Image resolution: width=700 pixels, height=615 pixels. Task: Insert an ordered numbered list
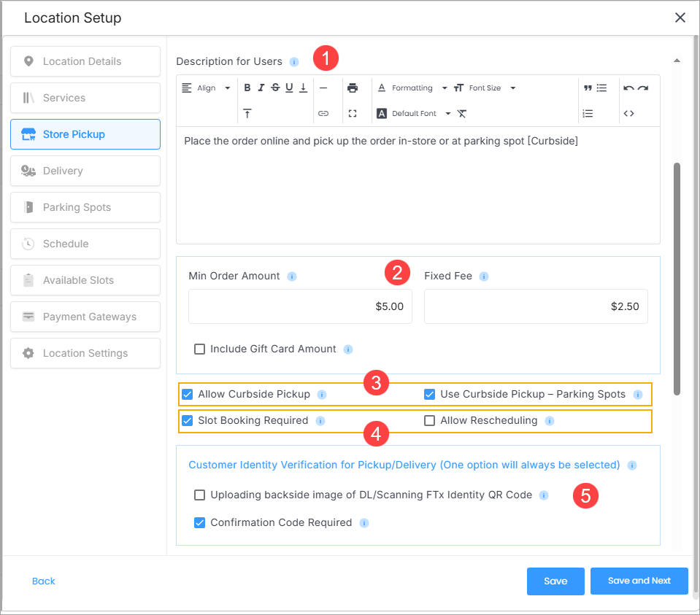[x=588, y=113]
